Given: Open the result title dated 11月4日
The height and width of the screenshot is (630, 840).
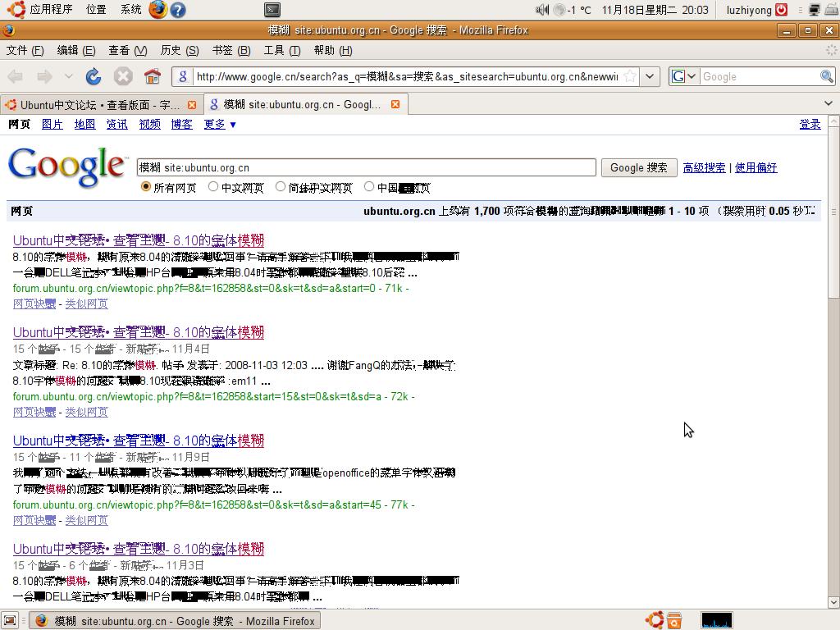Looking at the screenshot, I should click(x=138, y=333).
